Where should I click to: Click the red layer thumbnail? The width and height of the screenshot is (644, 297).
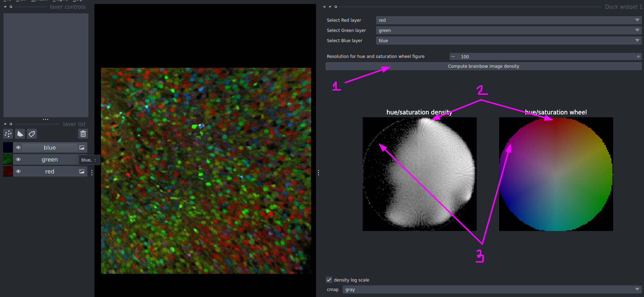click(8, 171)
